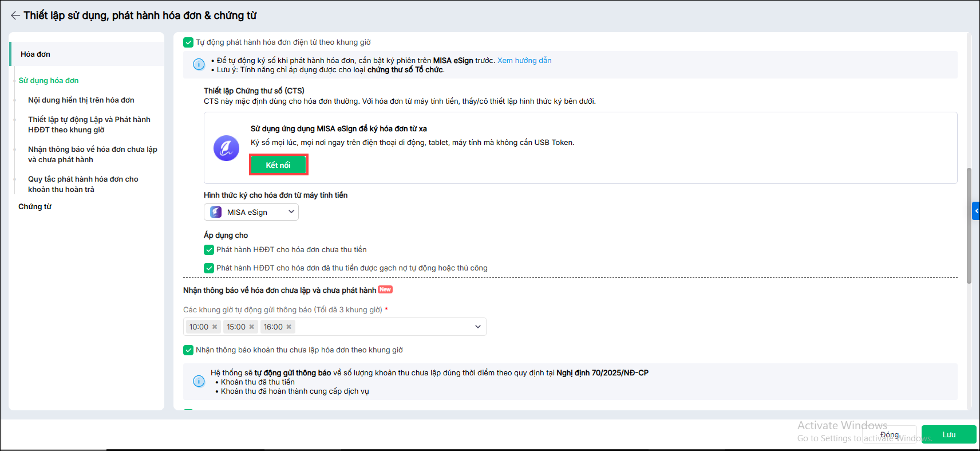
Task: Remove the 16:00 time slot tag
Action: 289,327
